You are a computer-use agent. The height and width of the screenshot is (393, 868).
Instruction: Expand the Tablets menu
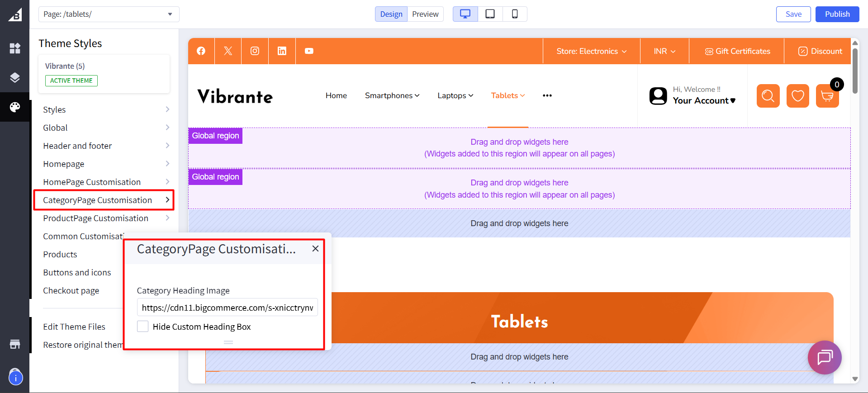click(x=508, y=95)
